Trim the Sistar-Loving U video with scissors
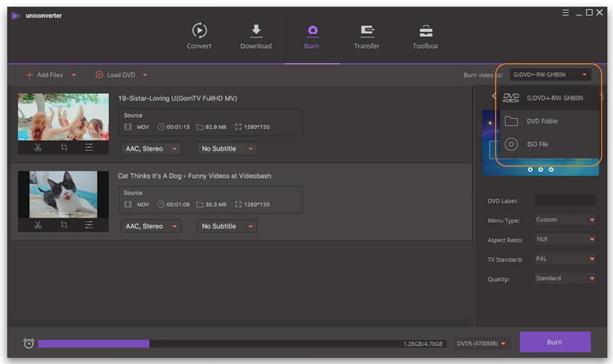613x364 pixels. click(x=38, y=147)
